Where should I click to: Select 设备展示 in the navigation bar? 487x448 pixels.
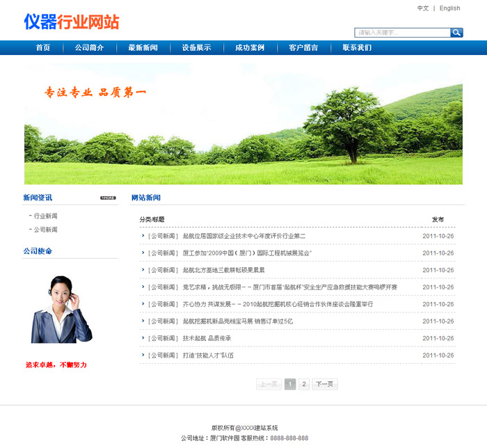pyautogui.click(x=196, y=48)
